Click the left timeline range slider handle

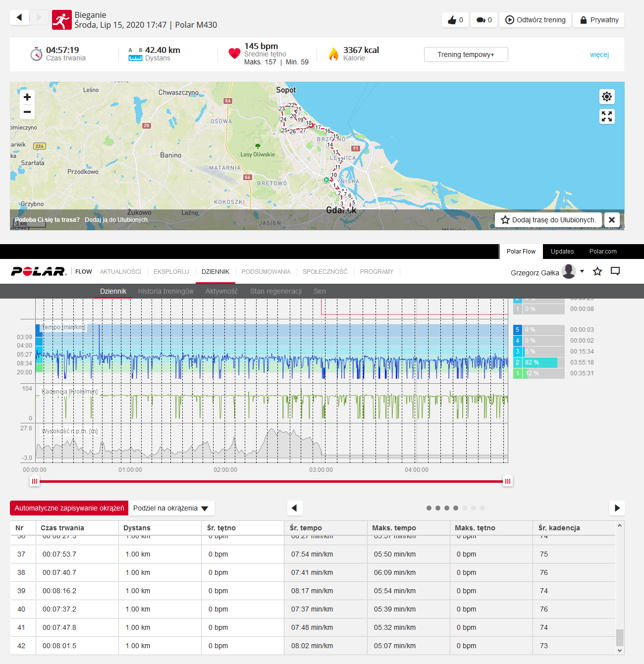34,481
